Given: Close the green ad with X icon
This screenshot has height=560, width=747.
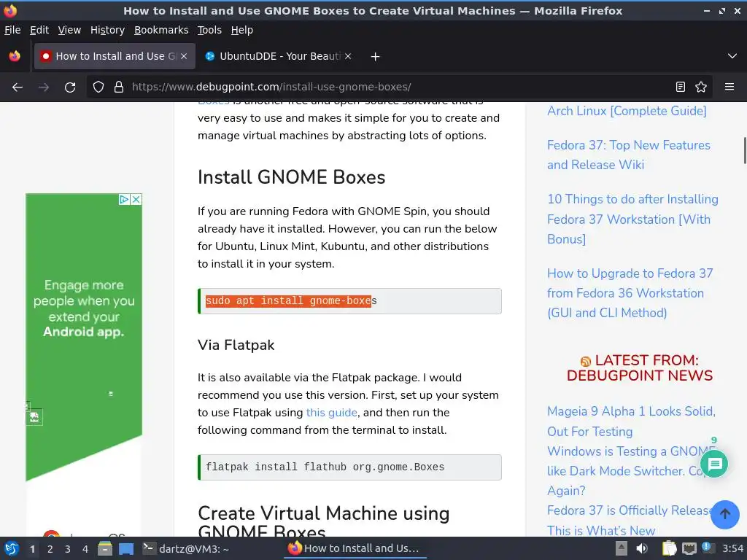Looking at the screenshot, I should (x=136, y=199).
